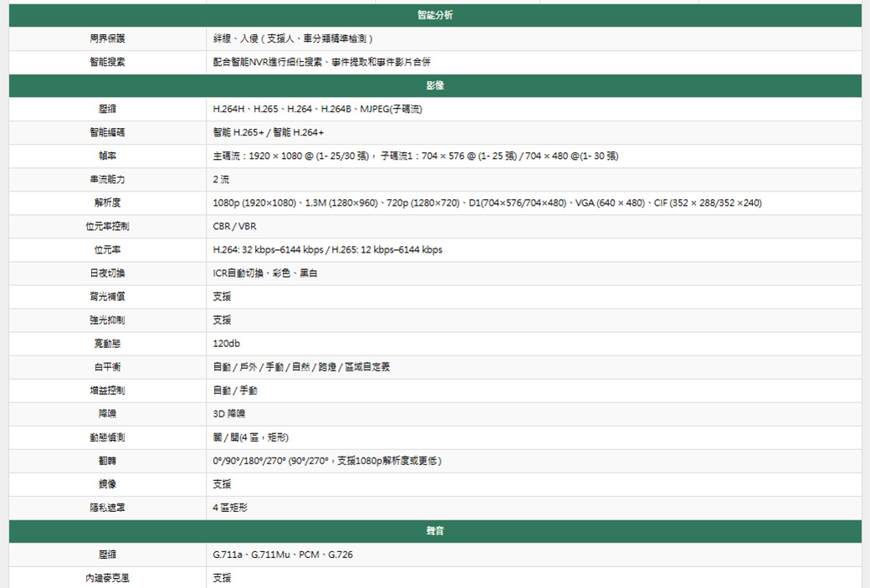Image resolution: width=870 pixels, height=588 pixels.
Task: Click the 解析度 value starting with 1080p
Action: tap(487, 203)
